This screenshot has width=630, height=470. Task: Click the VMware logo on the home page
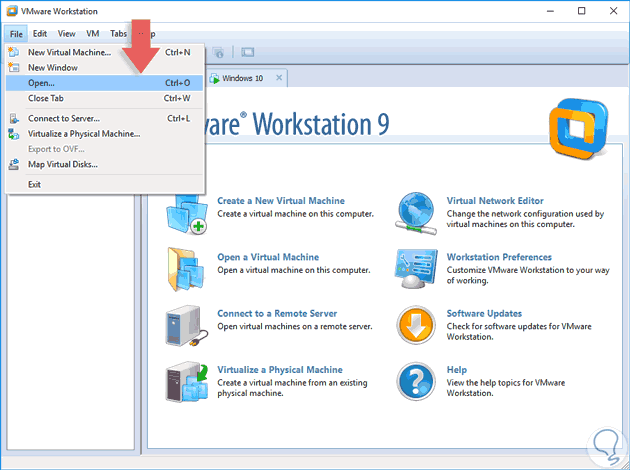579,129
